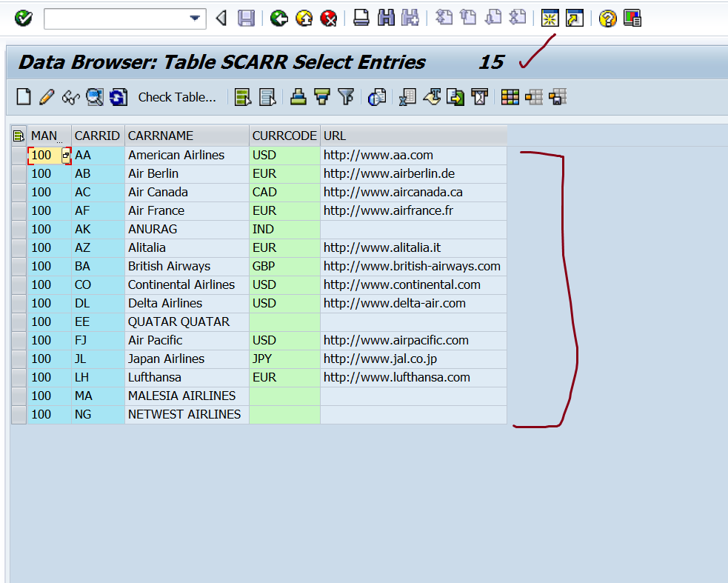Click the Print icon in the top toolbar
The width and height of the screenshot is (728, 583).
click(x=361, y=18)
